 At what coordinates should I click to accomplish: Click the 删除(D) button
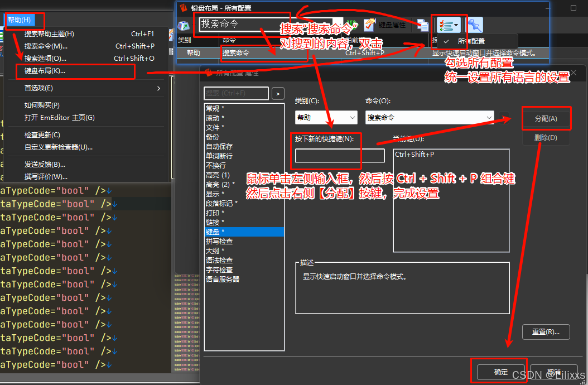(x=546, y=138)
